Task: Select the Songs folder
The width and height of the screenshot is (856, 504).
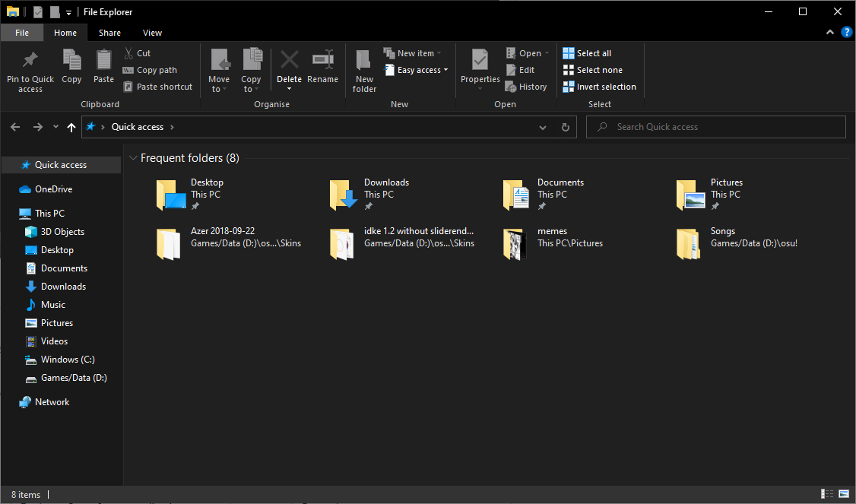Action: click(x=737, y=243)
